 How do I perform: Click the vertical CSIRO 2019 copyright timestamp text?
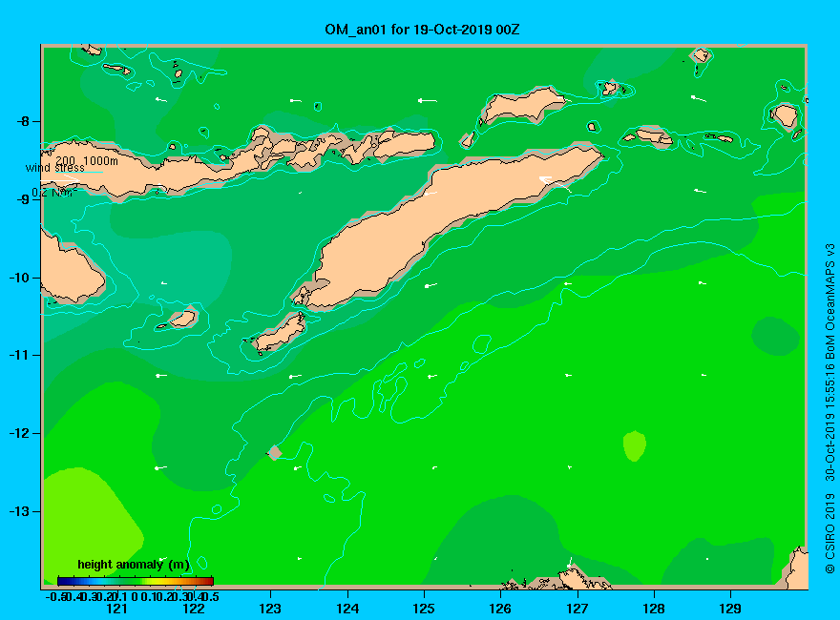pos(829,408)
